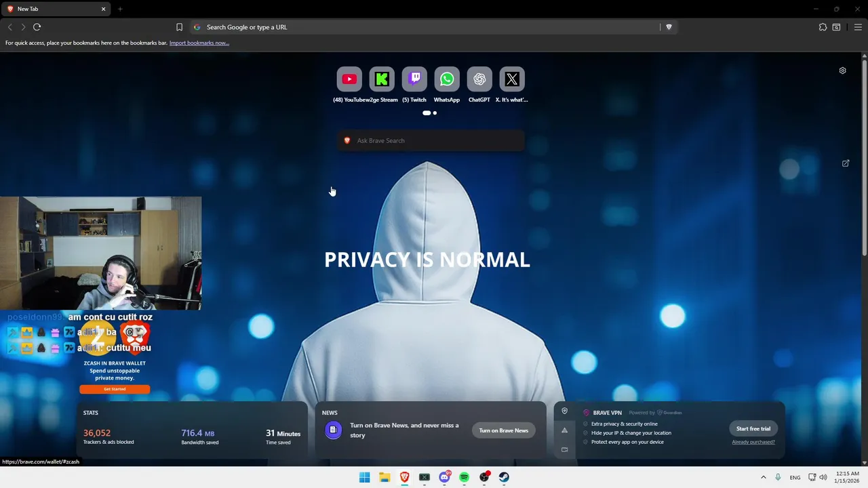
Task: Select the Talk camera widget tab
Action: pos(564,449)
